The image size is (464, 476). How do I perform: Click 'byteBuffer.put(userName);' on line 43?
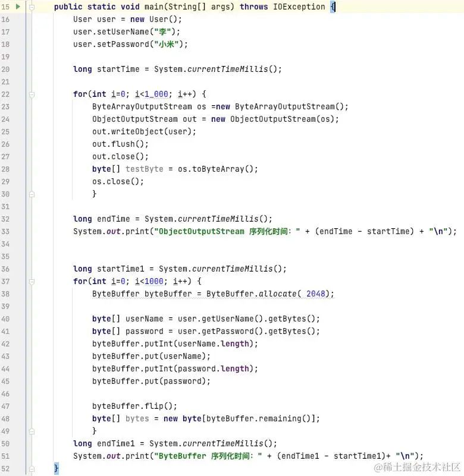tap(151, 356)
